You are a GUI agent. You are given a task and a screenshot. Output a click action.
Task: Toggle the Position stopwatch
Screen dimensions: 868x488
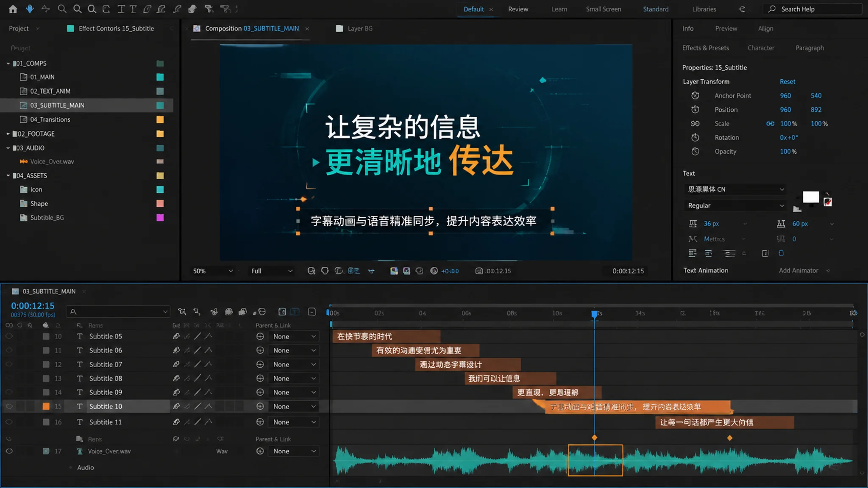695,110
